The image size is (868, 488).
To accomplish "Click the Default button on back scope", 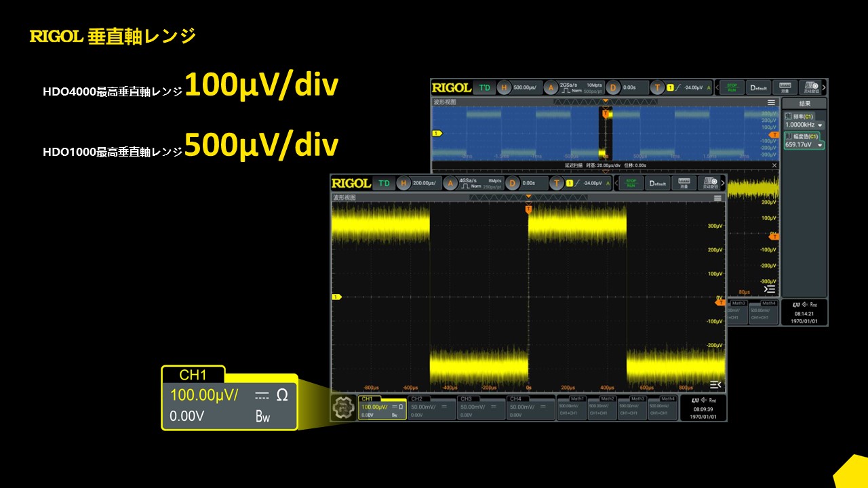I will click(x=759, y=87).
